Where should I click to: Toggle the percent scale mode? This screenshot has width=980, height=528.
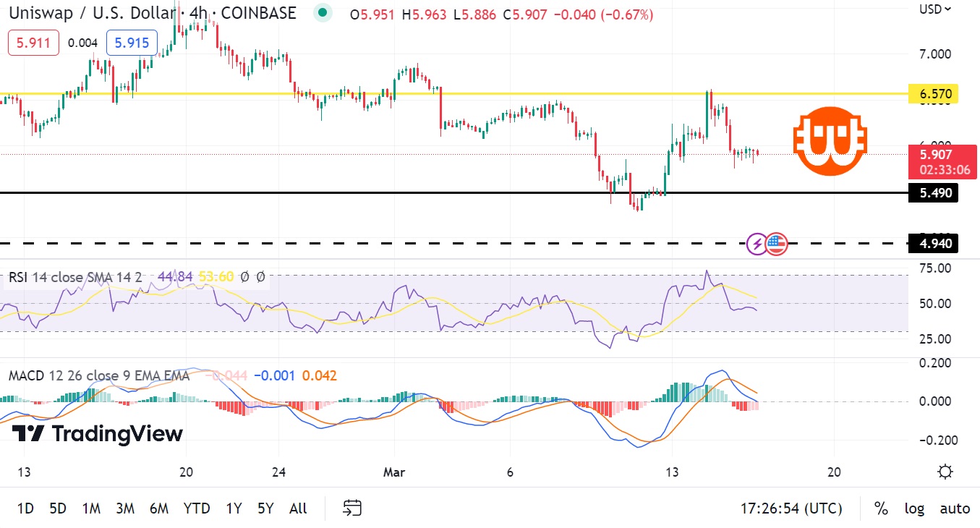click(880, 508)
